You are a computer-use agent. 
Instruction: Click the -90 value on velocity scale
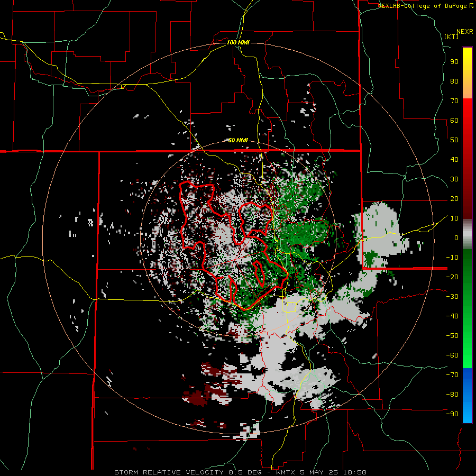coord(452,414)
